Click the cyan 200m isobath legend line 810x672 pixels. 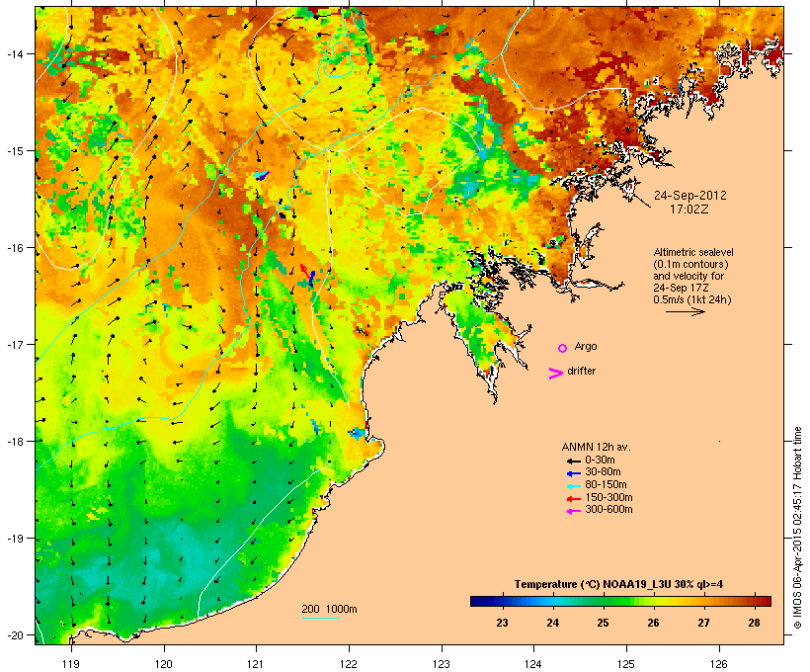click(321, 618)
